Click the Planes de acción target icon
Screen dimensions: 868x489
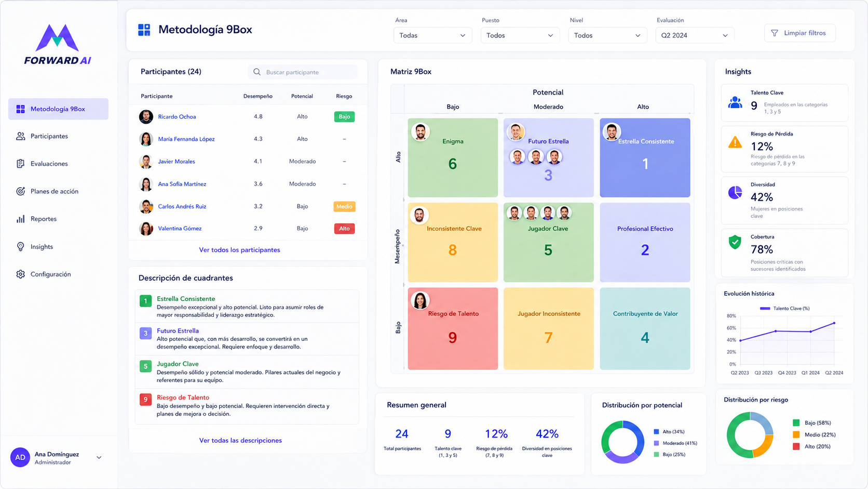click(20, 191)
